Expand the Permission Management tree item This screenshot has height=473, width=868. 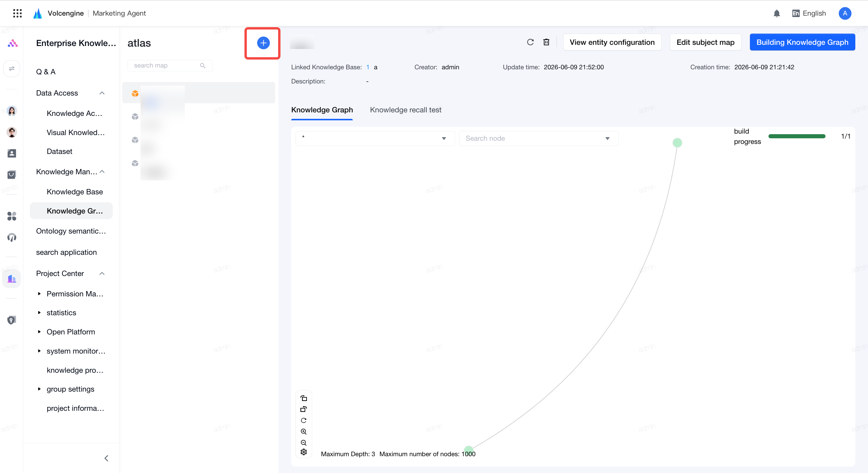39,294
